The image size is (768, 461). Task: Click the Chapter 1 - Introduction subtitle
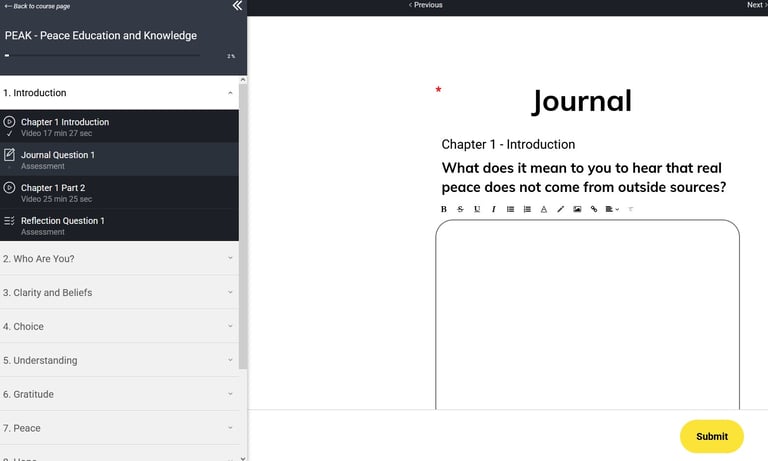pos(508,145)
